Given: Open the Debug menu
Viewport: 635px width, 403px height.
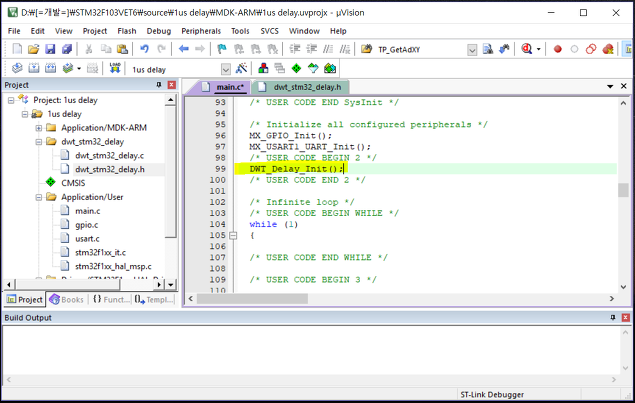Looking at the screenshot, I should tap(159, 31).
